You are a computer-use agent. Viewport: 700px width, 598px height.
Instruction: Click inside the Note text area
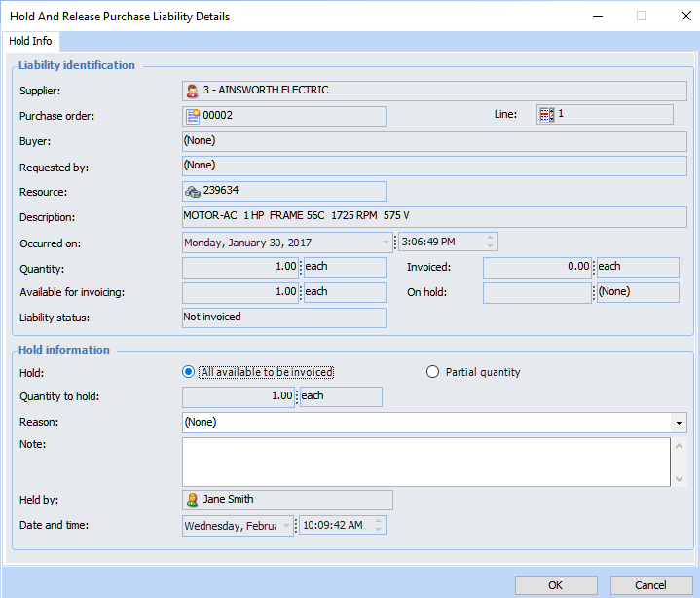424,462
